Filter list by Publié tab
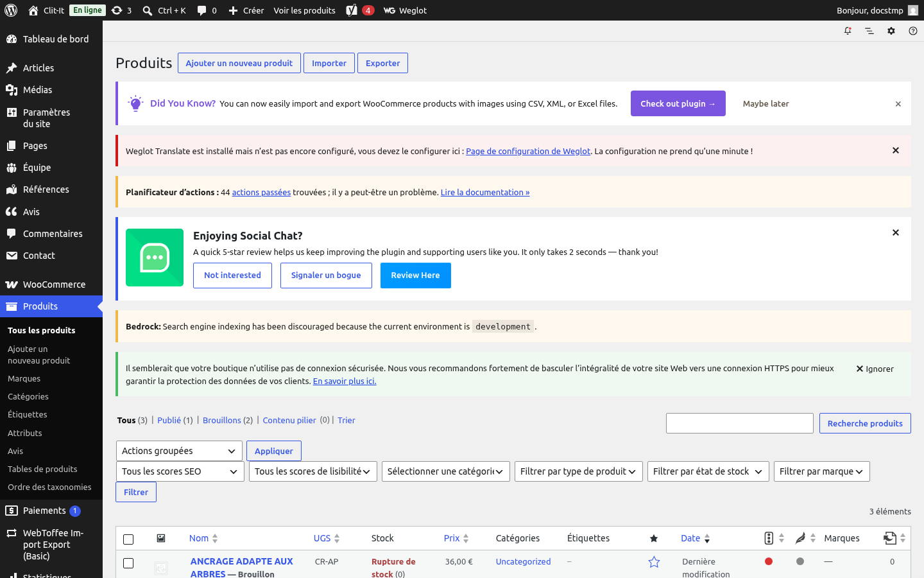This screenshot has height=578, width=924. click(169, 421)
